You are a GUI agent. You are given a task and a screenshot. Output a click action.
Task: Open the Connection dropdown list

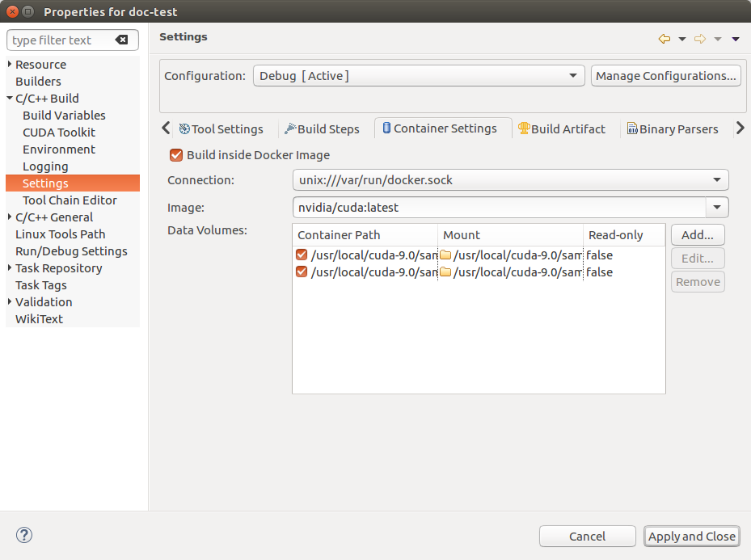510,180
